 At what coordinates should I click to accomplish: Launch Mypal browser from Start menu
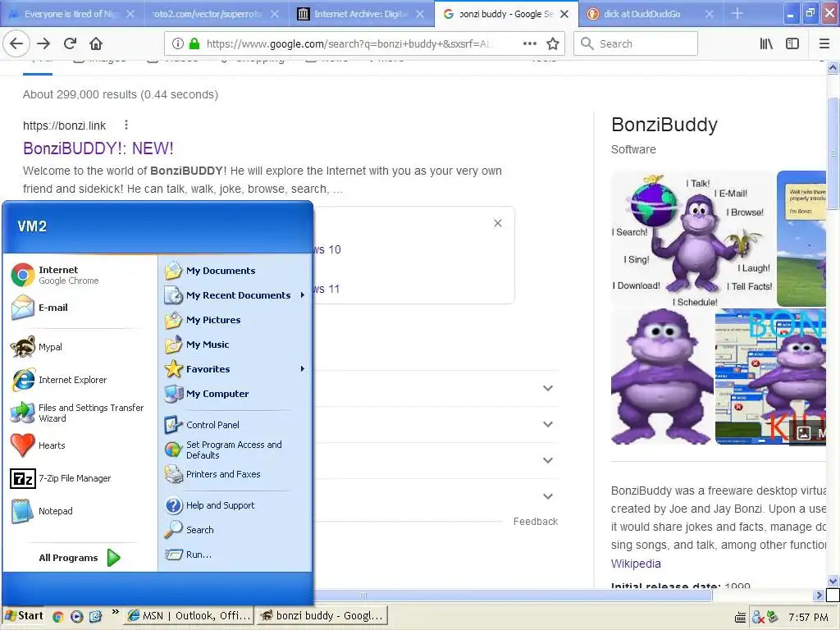pos(36,347)
